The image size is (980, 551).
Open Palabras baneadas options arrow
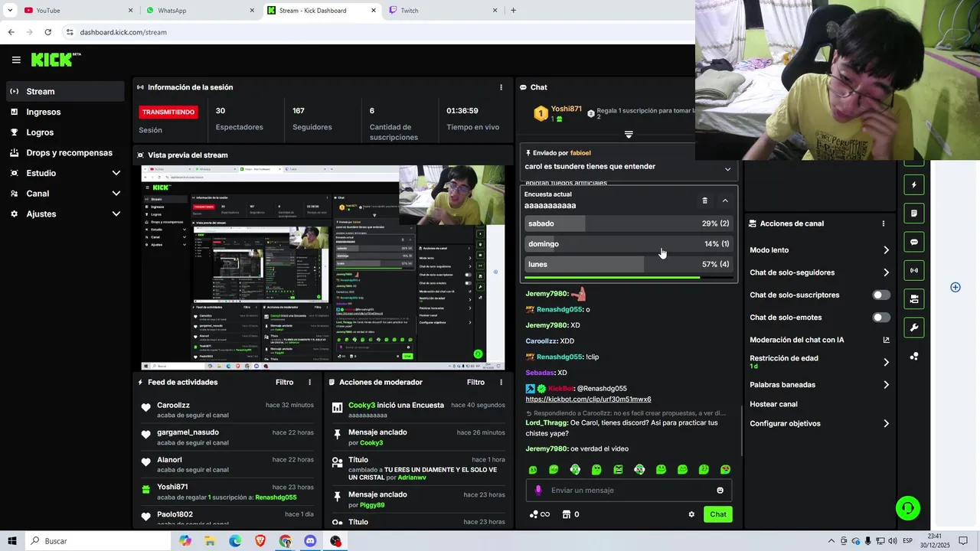pos(887,385)
